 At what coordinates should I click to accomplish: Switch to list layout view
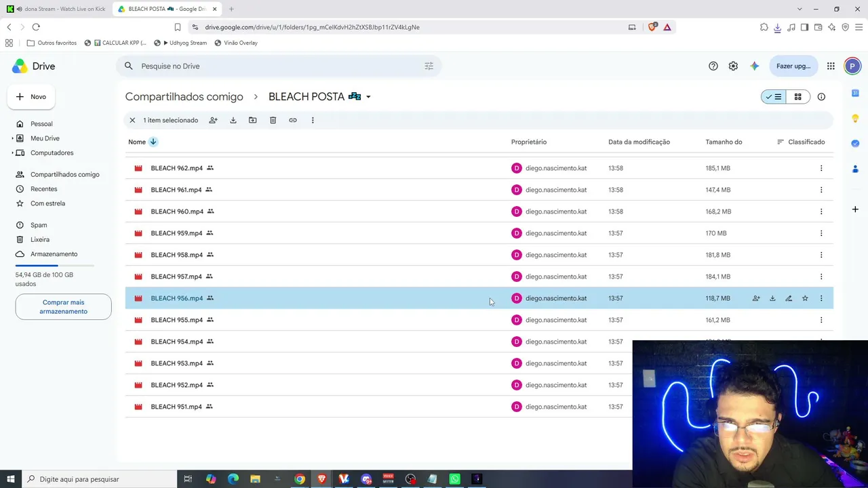pos(774,97)
